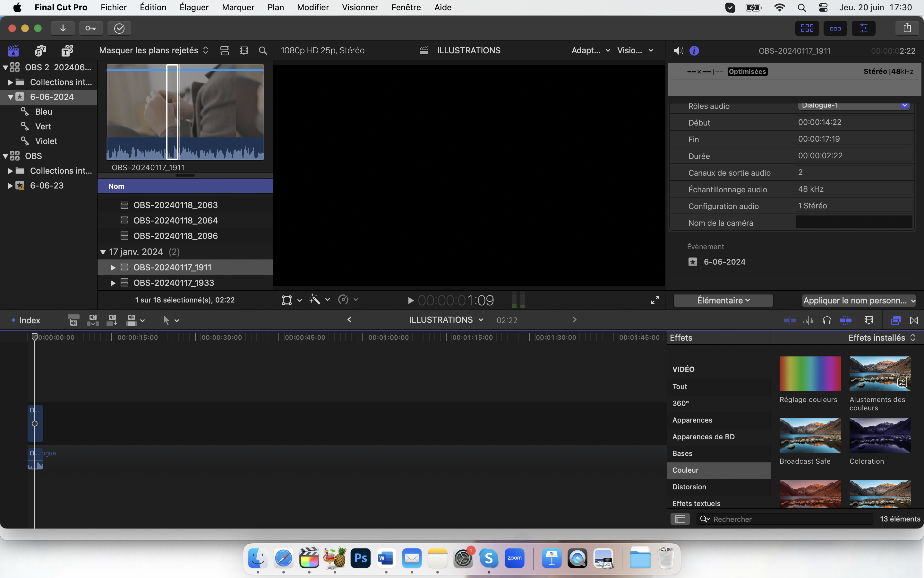Toggle browser visibility button in toolbar
This screenshot has width=924, height=578.
(807, 28)
